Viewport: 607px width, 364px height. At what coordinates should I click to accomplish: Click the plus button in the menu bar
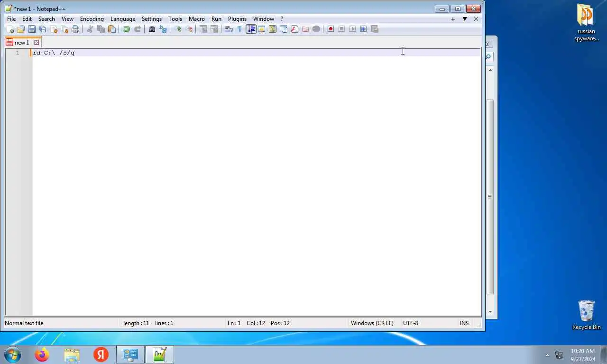pyautogui.click(x=453, y=19)
